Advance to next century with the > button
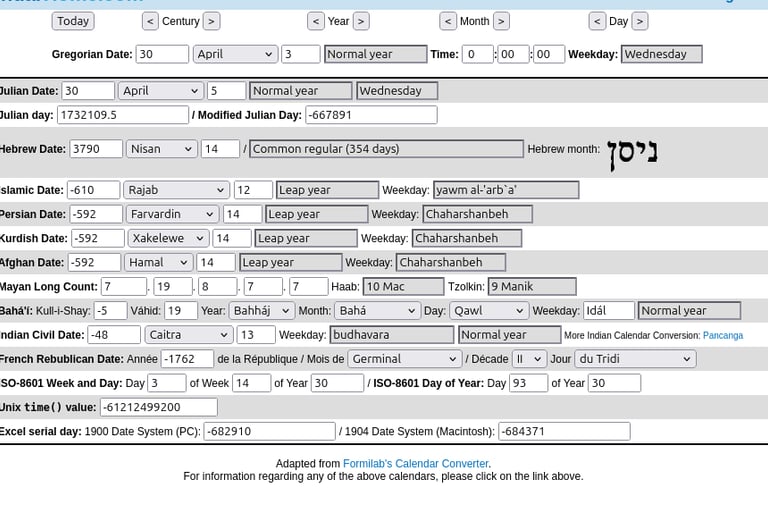 click(211, 22)
